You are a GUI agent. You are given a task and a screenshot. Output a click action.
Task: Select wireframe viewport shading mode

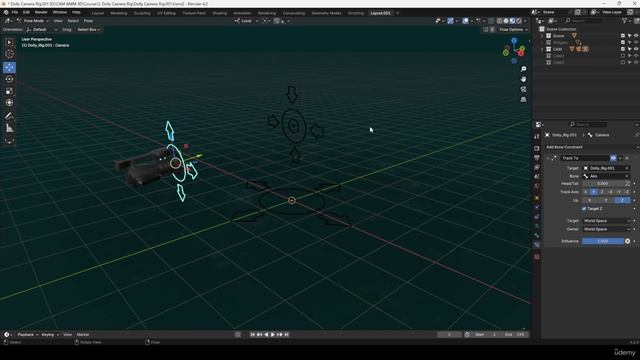coord(500,21)
